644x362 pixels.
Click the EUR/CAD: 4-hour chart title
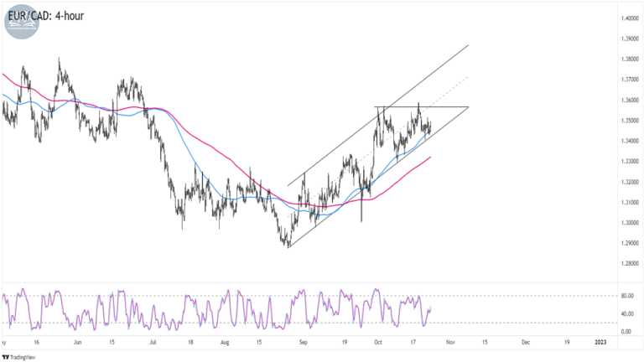[x=46, y=16]
